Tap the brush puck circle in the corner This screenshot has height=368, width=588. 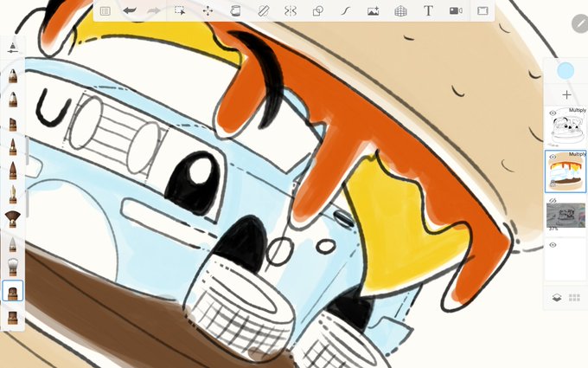coord(579,23)
